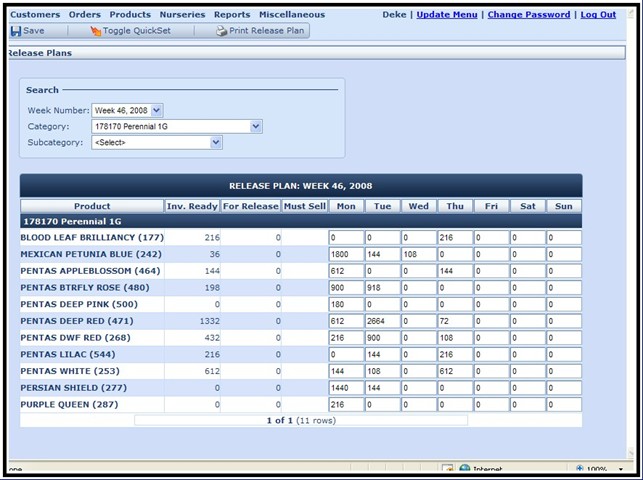Click the Internet zone globe icon

[465, 469]
